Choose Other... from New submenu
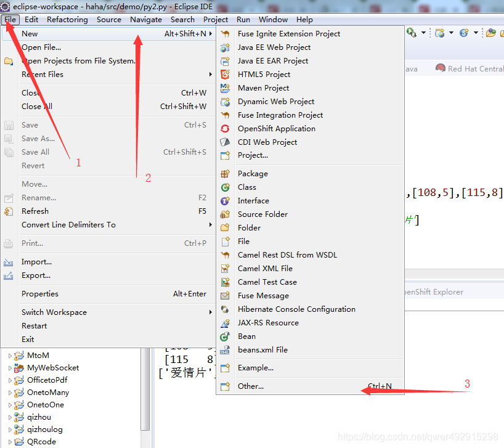The image size is (504, 448). (310, 386)
